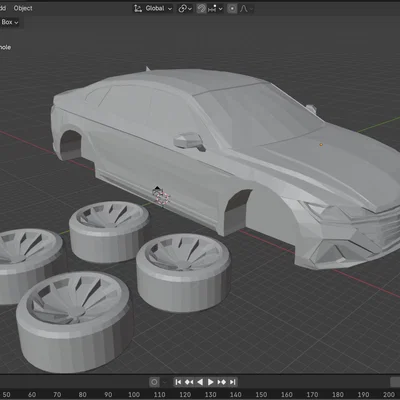Screen dimensions: 400x400
Task: Open the proportional falloff curve dropdown
Action: tap(246, 9)
